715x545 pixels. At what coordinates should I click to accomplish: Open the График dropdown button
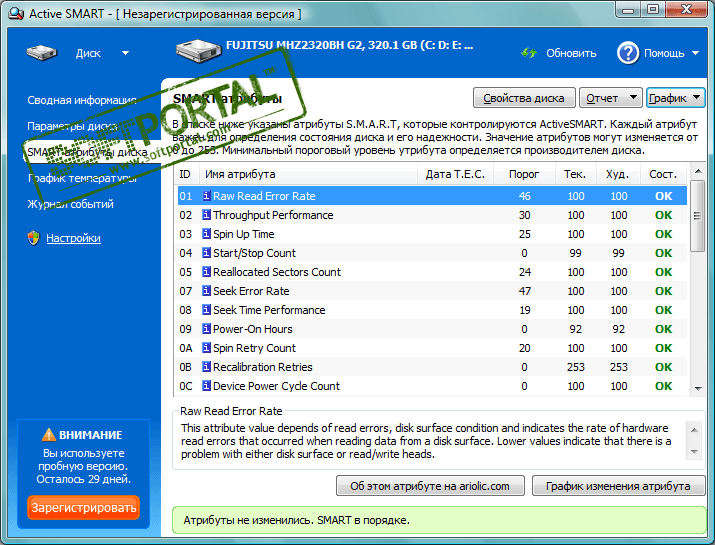tap(675, 98)
